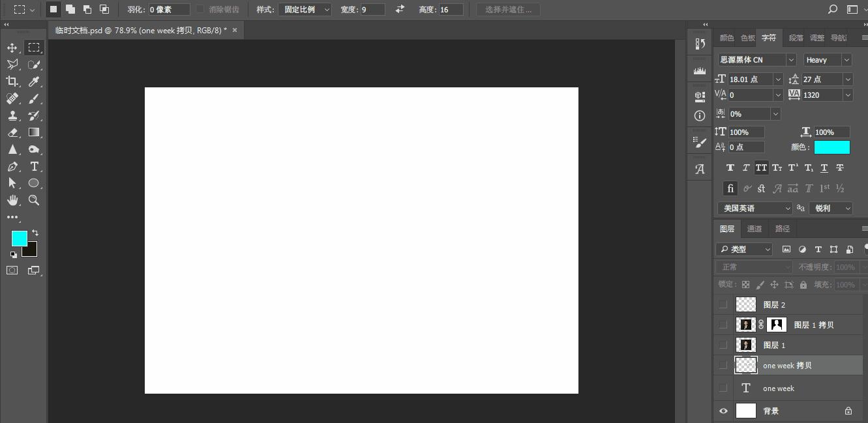This screenshot has height=423, width=868.
Task: Toggle All Caps text style
Action: pos(761,168)
